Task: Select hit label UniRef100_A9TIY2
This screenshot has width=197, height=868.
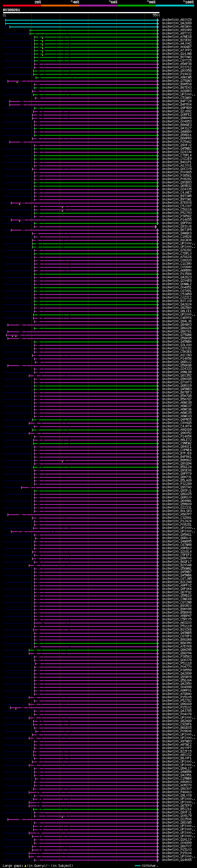Action: coord(177,33)
